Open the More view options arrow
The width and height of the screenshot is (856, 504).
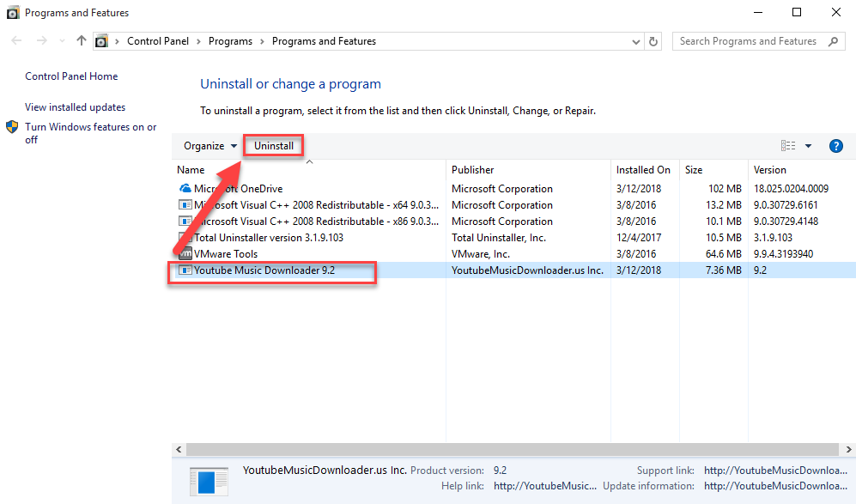pyautogui.click(x=809, y=146)
